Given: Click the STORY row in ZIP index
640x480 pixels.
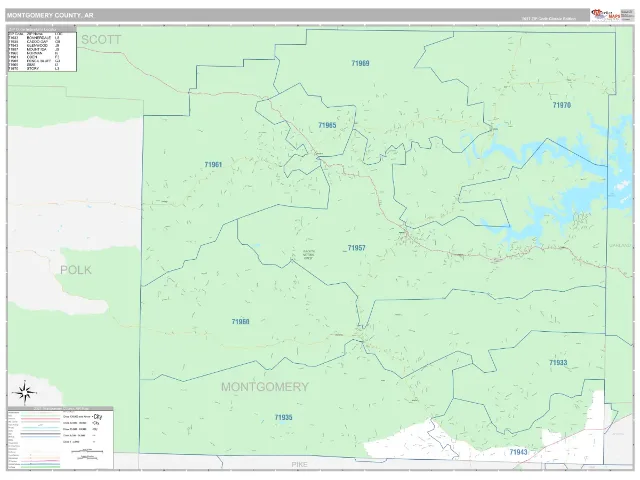Looking at the screenshot, I should (x=35, y=69).
